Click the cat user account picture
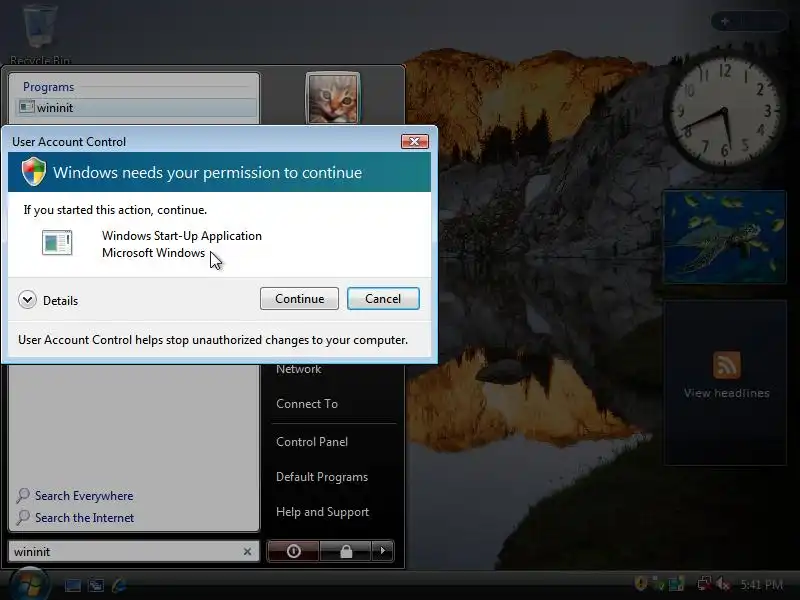The width and height of the screenshot is (800, 600). (333, 97)
